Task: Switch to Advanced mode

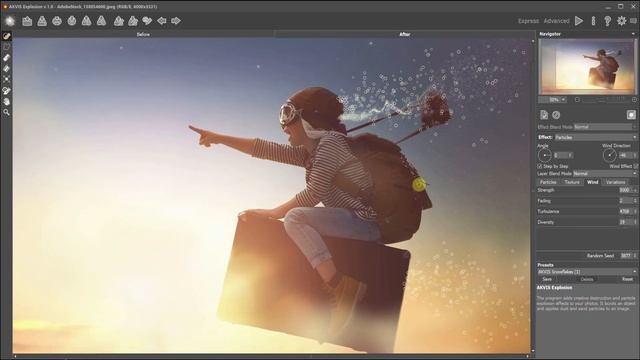Action: coord(556,21)
